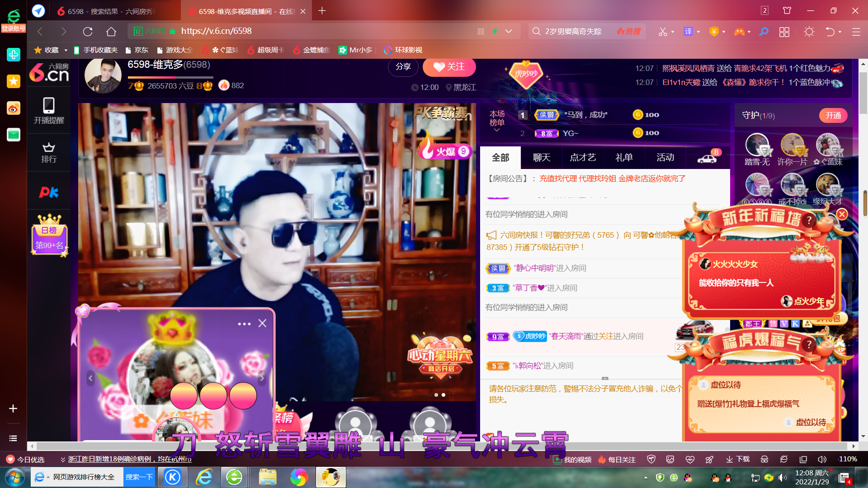The height and width of the screenshot is (488, 868).
Task: Open 京东 bookmark link
Action: pos(137,50)
